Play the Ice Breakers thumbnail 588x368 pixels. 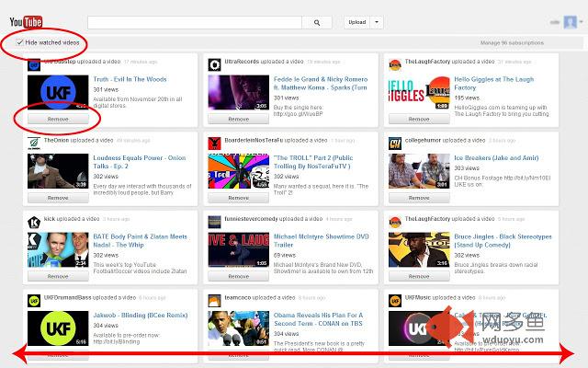coord(419,171)
